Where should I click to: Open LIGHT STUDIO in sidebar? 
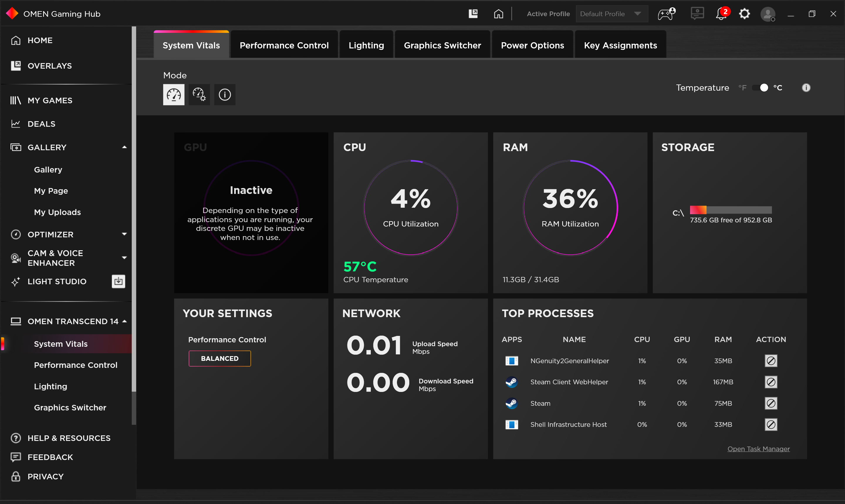point(57,282)
